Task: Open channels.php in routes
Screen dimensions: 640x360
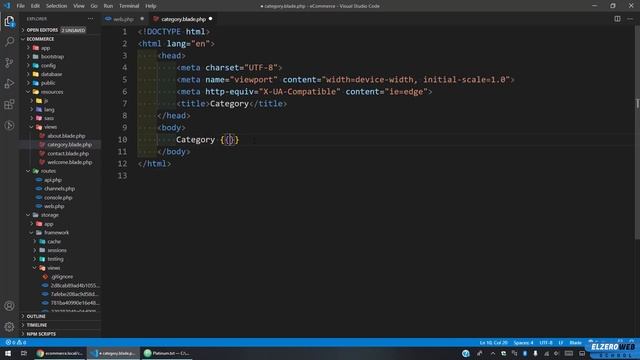Action: click(x=60, y=189)
